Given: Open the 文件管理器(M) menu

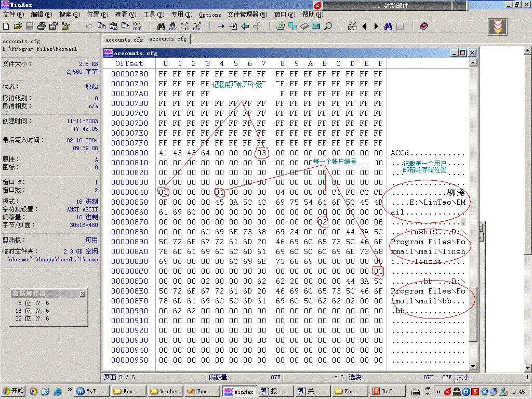Looking at the screenshot, I should [247, 15].
